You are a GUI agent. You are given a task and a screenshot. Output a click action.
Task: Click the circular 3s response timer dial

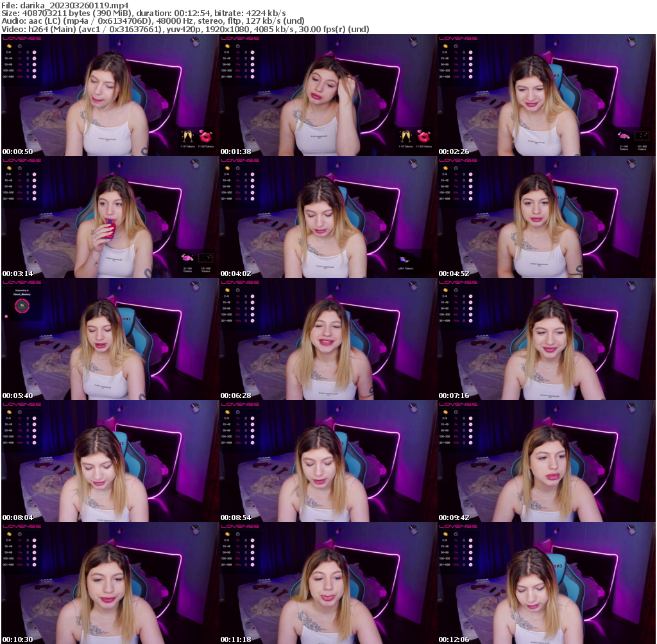(x=22, y=306)
